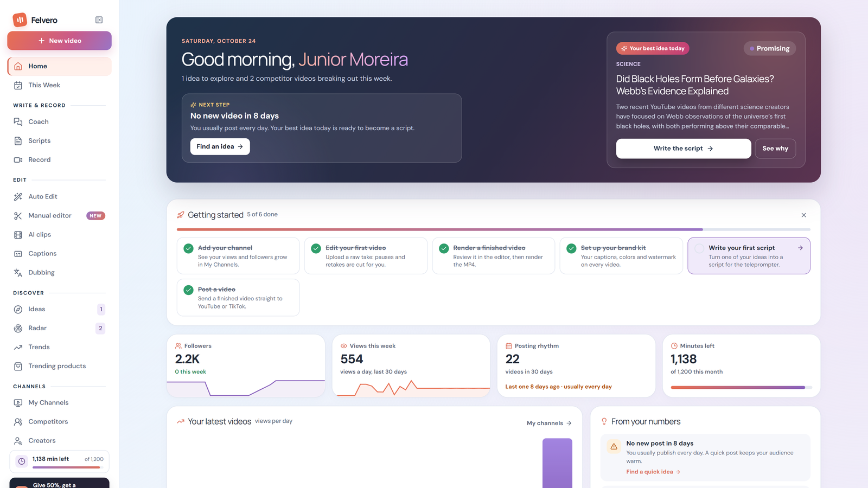Screen dimensions: 868x488
Task: Open the Ideas compass icon
Action: point(18,309)
